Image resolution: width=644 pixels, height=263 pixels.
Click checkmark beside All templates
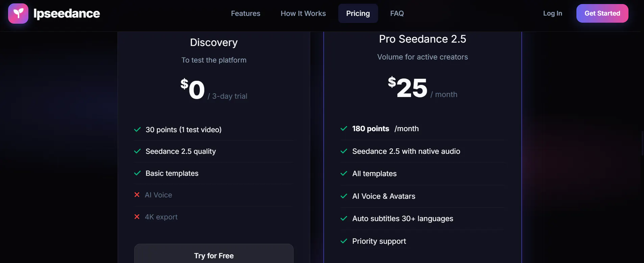344,173
